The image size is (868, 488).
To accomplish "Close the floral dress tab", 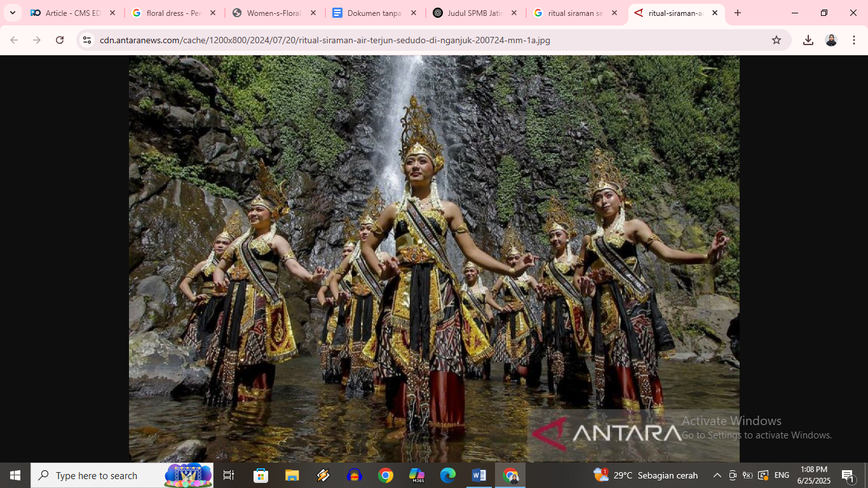I will point(213,13).
